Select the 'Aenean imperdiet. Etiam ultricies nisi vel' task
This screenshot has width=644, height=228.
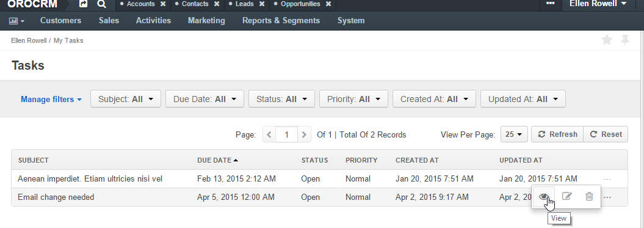90,179
